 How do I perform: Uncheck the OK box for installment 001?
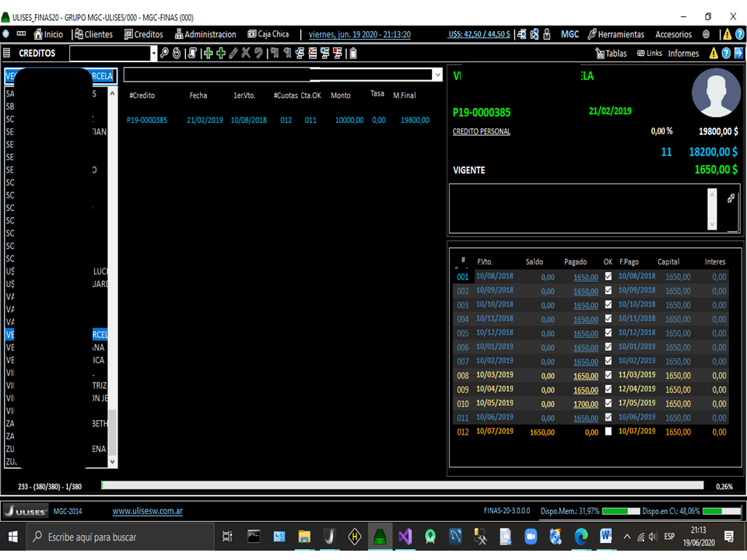click(608, 276)
